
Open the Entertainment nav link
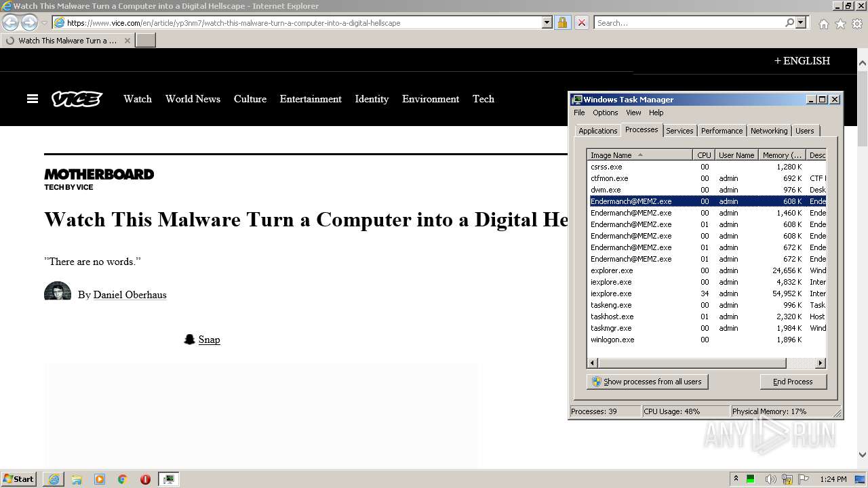(311, 99)
